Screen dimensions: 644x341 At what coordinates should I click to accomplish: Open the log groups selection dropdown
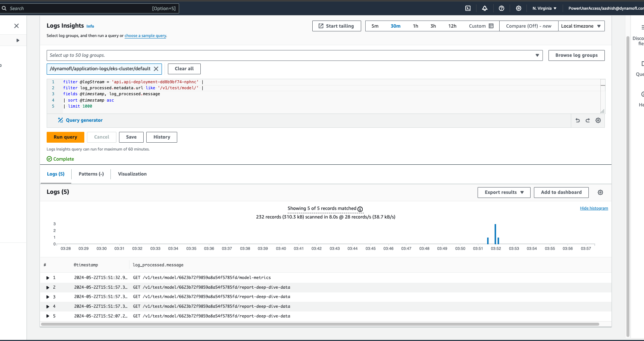point(295,55)
